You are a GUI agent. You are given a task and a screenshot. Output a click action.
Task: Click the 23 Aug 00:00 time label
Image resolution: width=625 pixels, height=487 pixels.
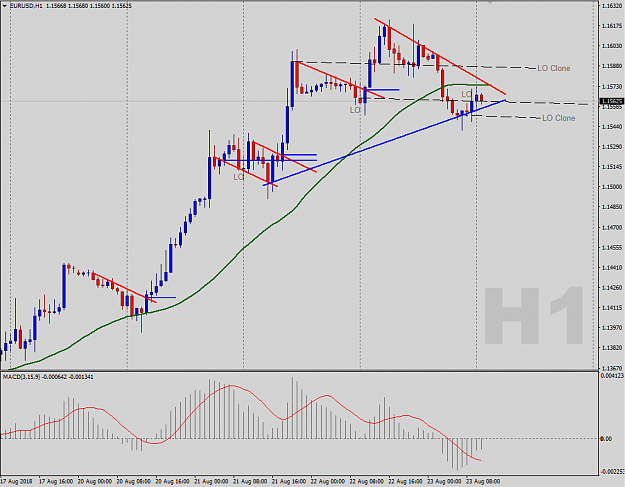[x=444, y=481]
